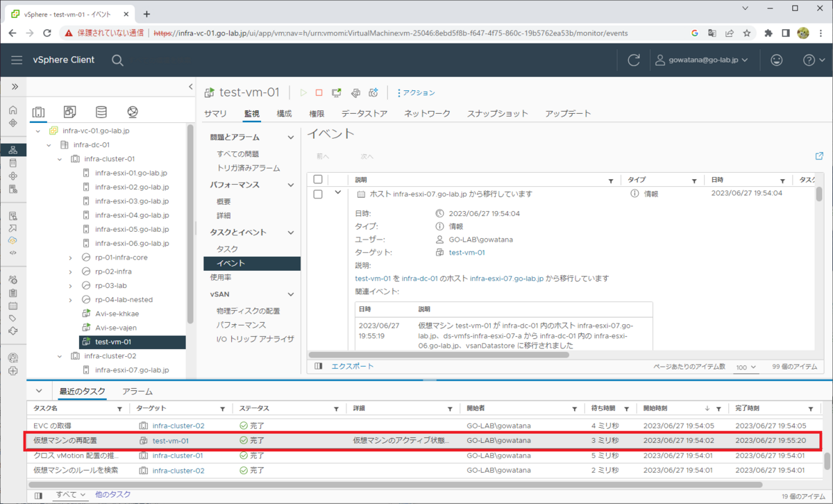Image resolution: width=833 pixels, height=504 pixels.
Task: Click the filter icon on ステータス column
Action: (x=336, y=409)
